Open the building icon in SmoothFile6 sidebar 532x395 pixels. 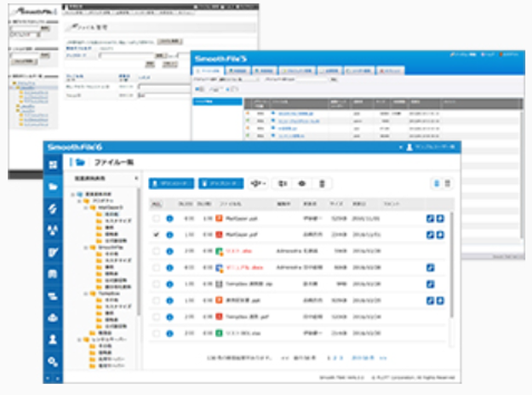[53, 274]
